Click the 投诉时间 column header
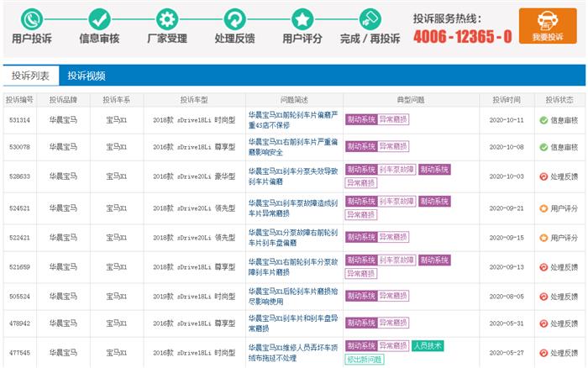The width and height of the screenshot is (588, 368). point(507,100)
